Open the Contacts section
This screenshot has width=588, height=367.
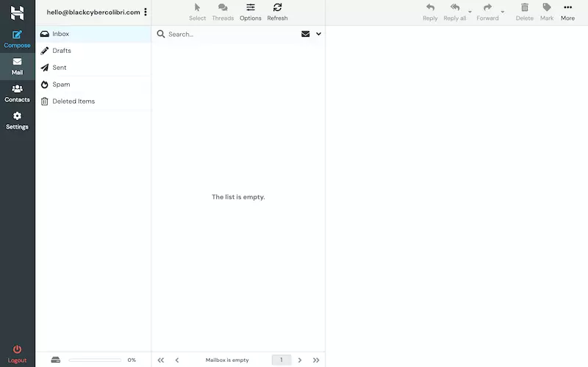(x=17, y=93)
